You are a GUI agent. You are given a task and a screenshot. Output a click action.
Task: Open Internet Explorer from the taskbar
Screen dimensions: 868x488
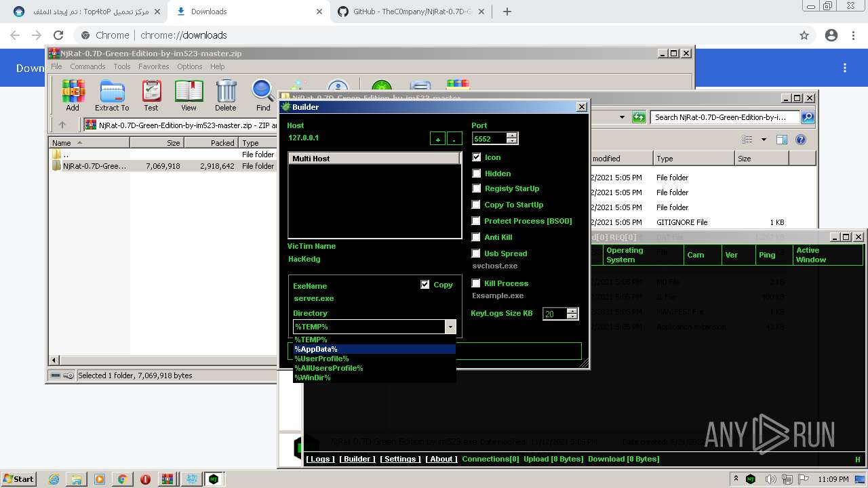(x=54, y=479)
